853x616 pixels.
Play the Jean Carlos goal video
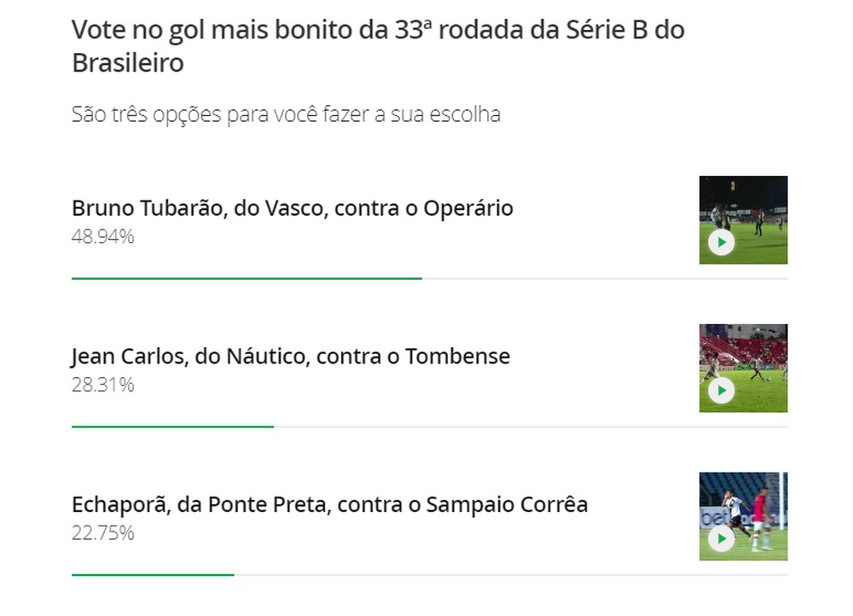click(x=721, y=391)
